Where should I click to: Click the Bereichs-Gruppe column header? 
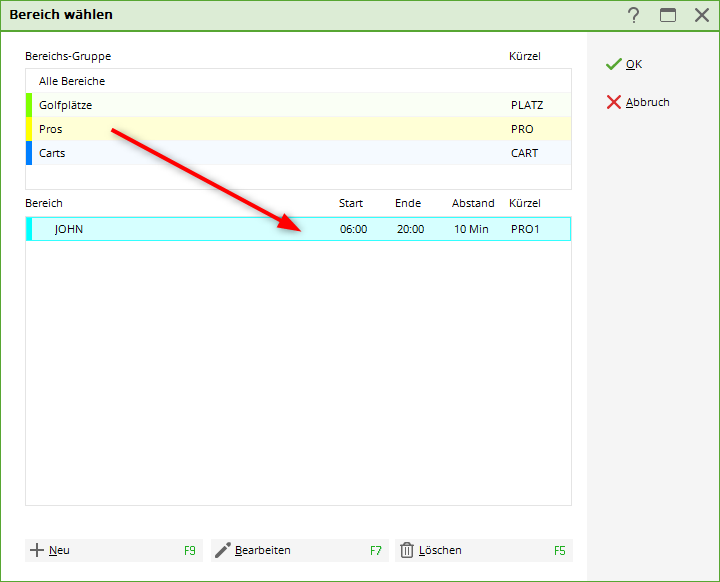68,56
